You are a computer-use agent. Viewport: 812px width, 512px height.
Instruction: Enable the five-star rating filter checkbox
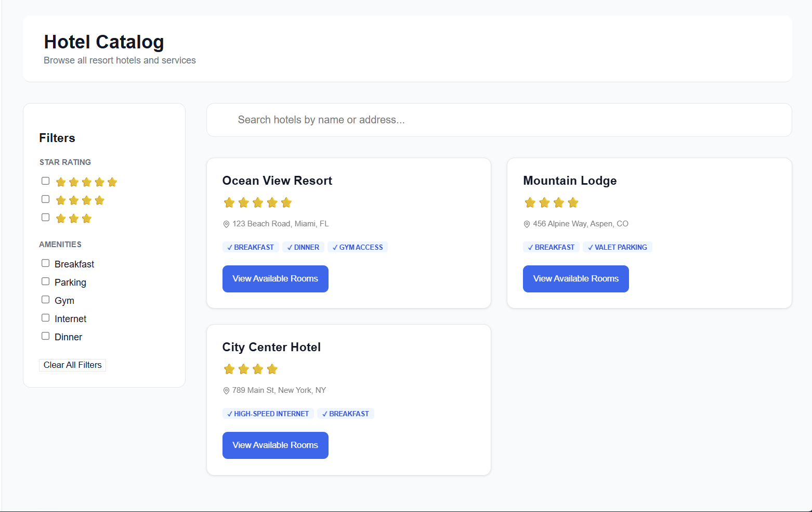(46, 181)
